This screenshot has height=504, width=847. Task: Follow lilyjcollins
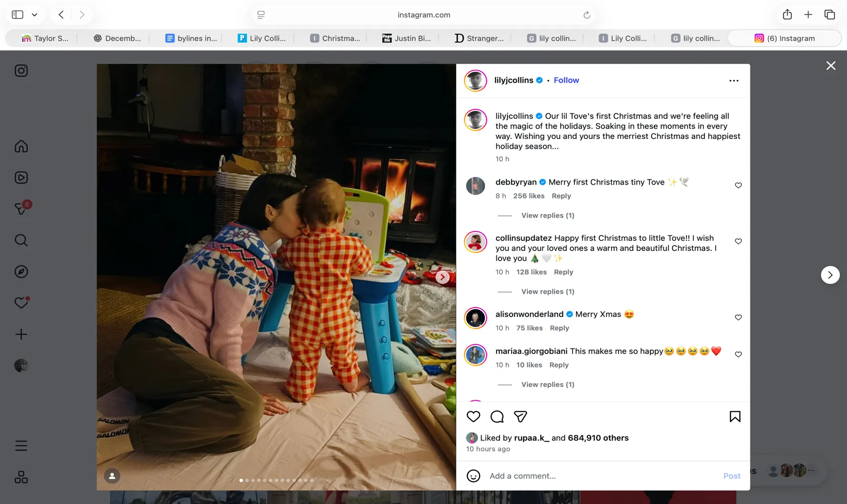click(566, 80)
